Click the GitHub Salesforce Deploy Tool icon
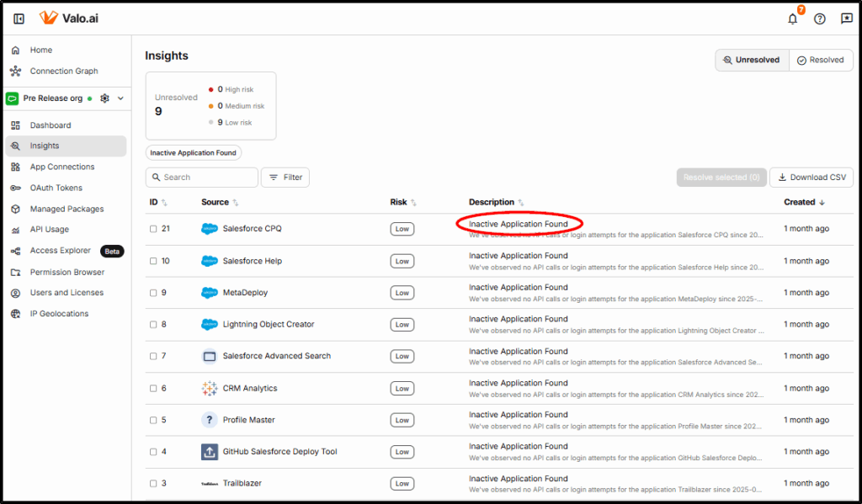This screenshot has width=862, height=504. [210, 452]
